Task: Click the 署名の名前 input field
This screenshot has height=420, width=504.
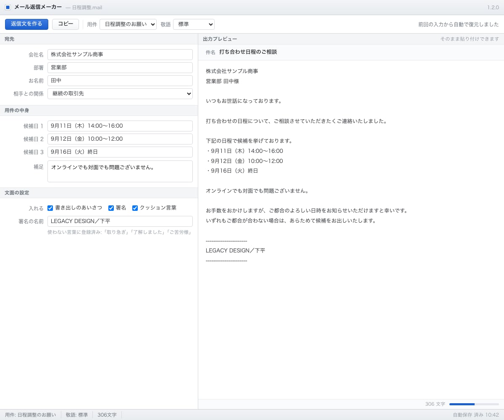Action: [120, 221]
